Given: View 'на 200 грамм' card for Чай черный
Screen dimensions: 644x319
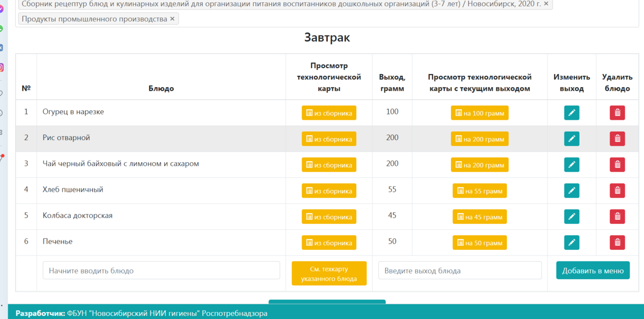Looking at the screenshot, I should pyautogui.click(x=480, y=165).
